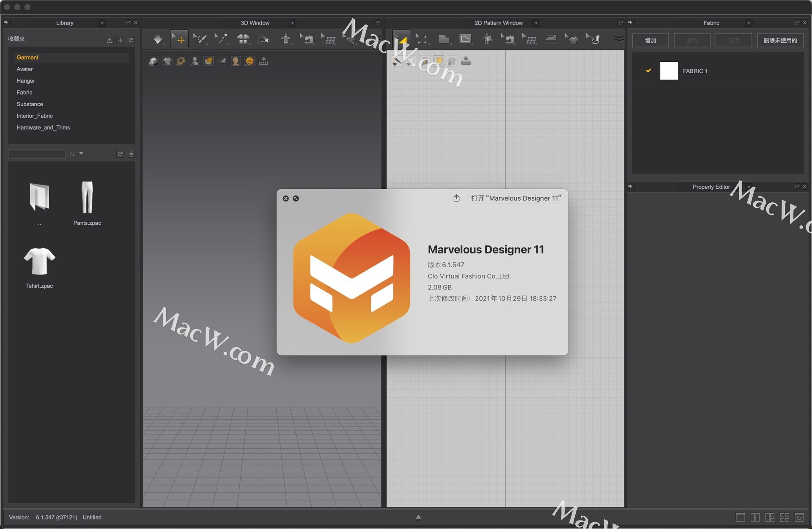This screenshot has width=812, height=529.
Task: Expand the bottom panel triangle arrow
Action: [418, 517]
